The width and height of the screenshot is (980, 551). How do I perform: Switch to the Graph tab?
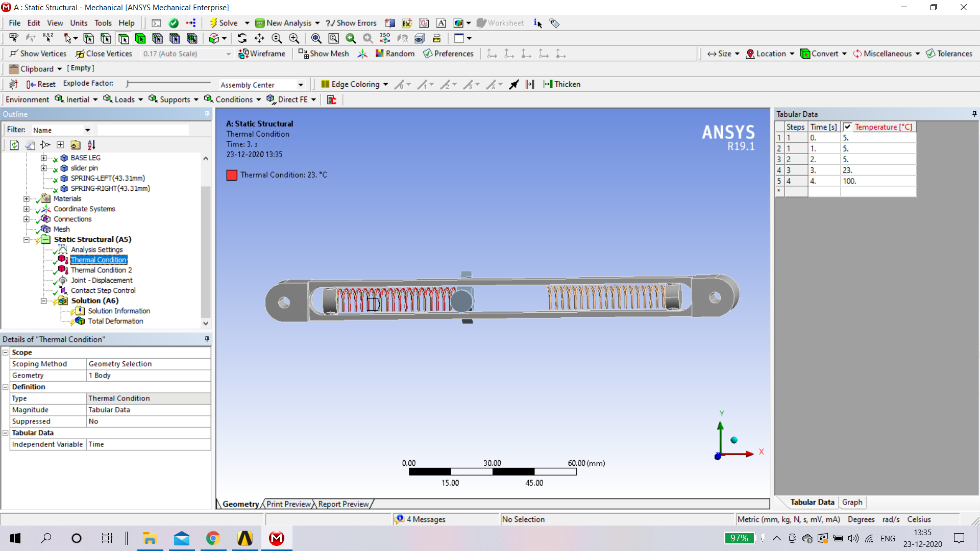(x=852, y=503)
